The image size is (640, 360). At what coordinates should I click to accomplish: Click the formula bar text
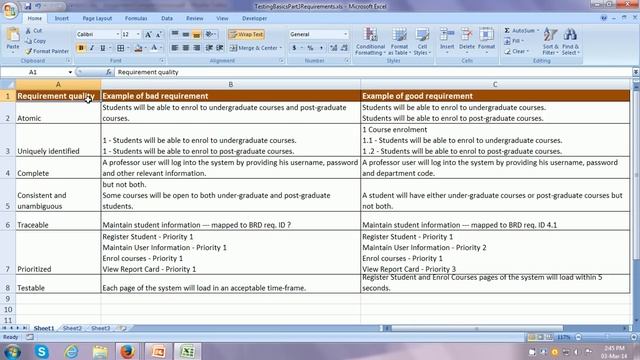pos(148,72)
